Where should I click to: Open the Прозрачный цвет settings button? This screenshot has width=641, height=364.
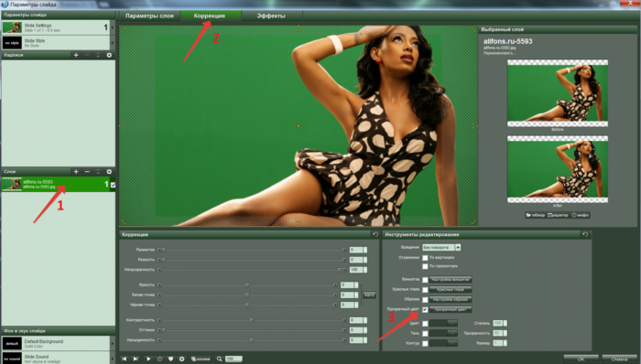point(451,309)
